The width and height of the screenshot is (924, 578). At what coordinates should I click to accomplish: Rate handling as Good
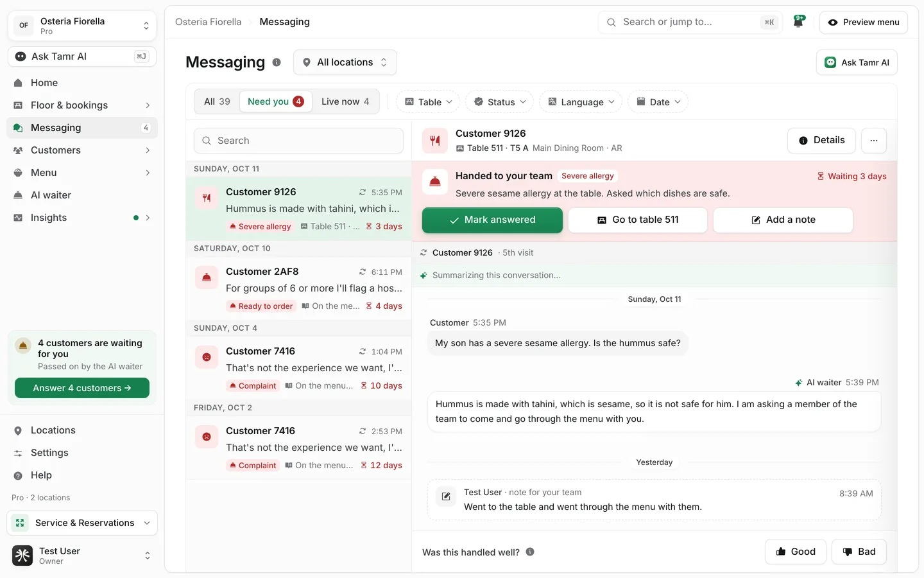pos(796,552)
